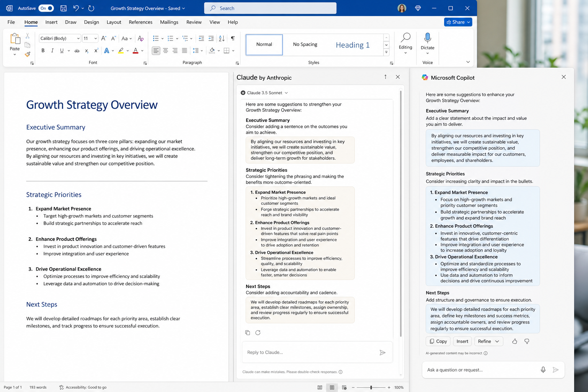Open the File menu
Screen dimensions: 588x392
point(11,22)
